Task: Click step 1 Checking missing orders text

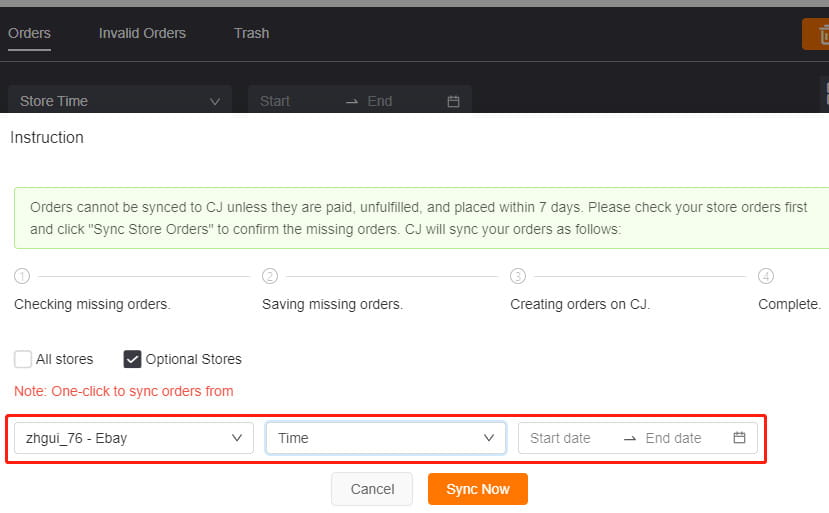Action: pyautogui.click(x=93, y=305)
